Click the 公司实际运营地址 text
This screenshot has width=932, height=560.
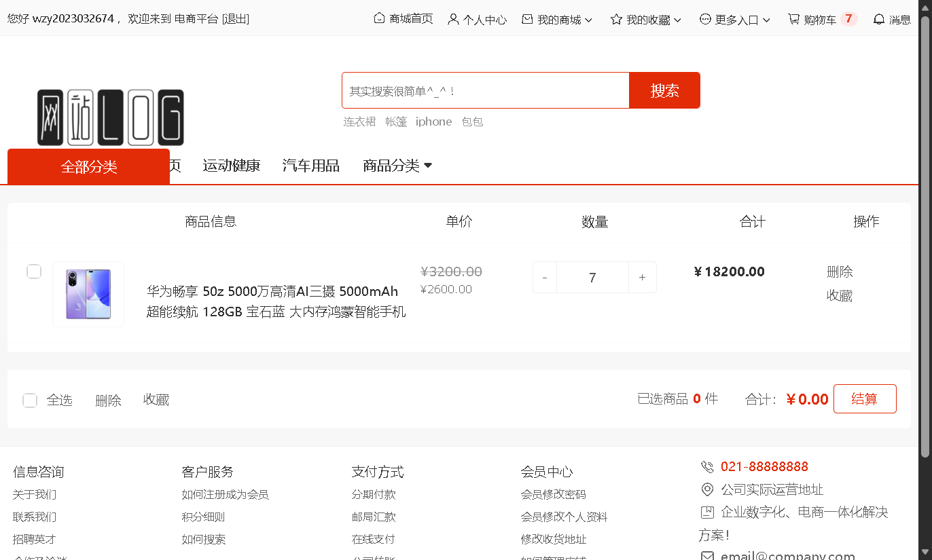(x=772, y=489)
